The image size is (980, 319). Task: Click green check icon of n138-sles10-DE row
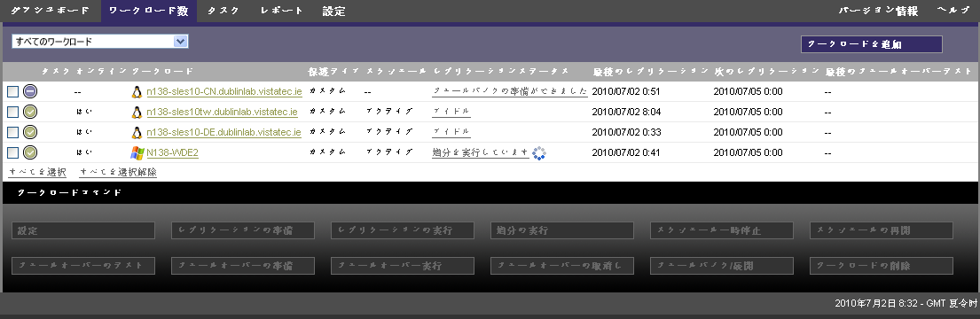[x=30, y=132]
